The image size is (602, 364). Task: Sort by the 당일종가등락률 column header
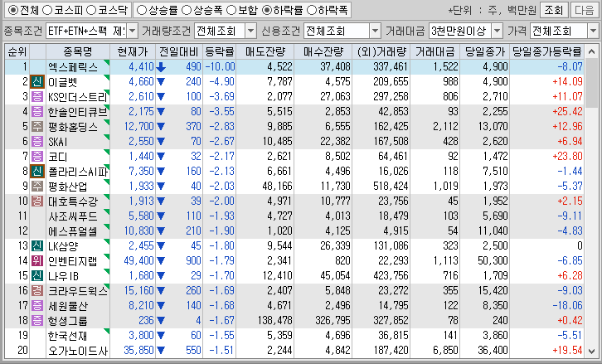(x=547, y=51)
